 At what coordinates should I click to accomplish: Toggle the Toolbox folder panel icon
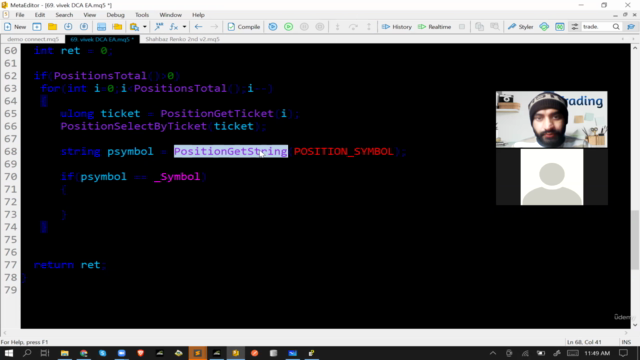[117, 27]
